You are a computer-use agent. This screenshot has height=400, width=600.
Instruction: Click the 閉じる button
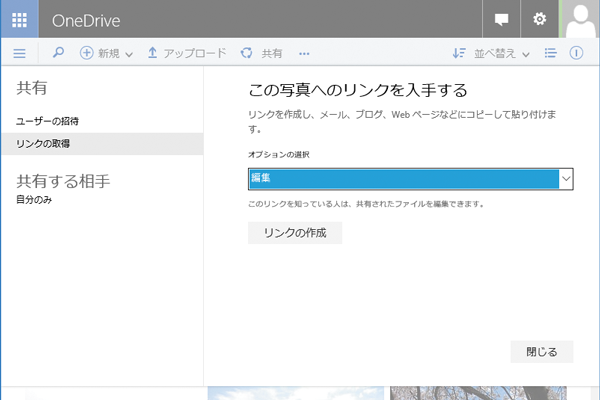click(x=542, y=352)
